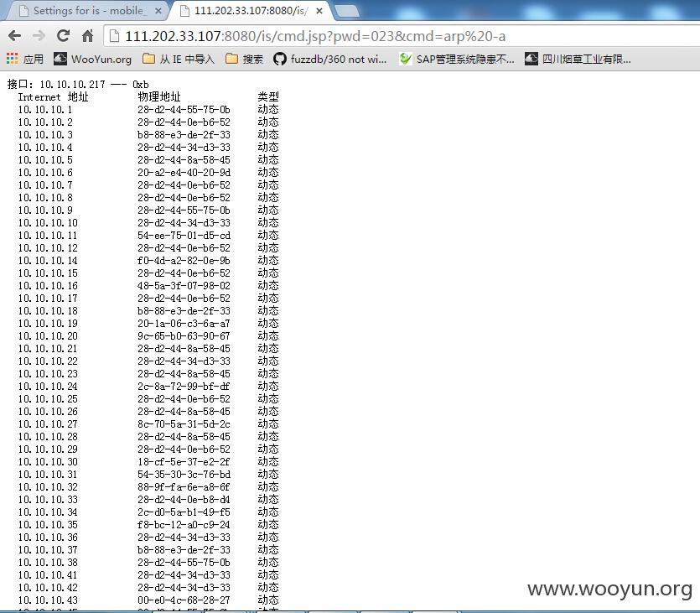
Task: Click the browser Forward arrow
Action: point(39,36)
